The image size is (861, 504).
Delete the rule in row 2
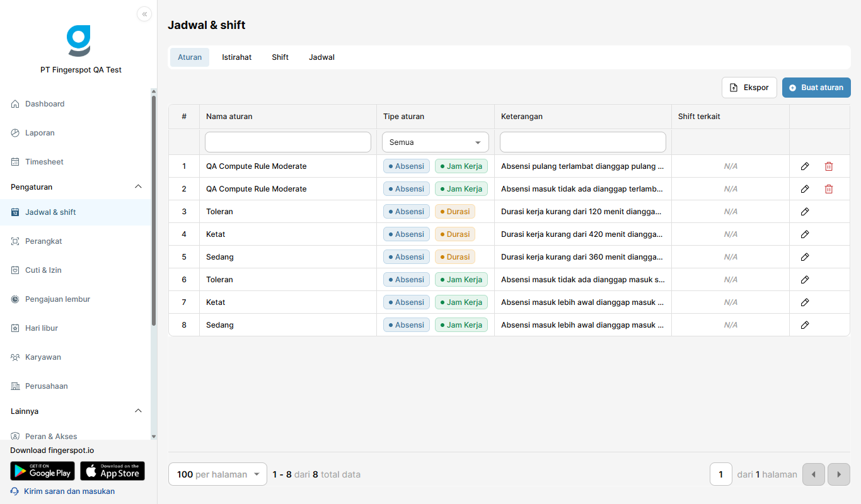(829, 189)
